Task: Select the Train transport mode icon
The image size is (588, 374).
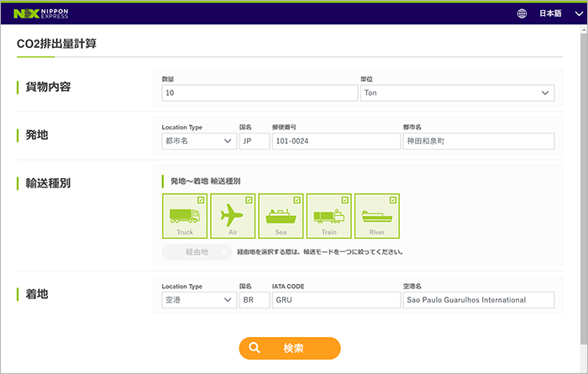Action: coord(328,217)
